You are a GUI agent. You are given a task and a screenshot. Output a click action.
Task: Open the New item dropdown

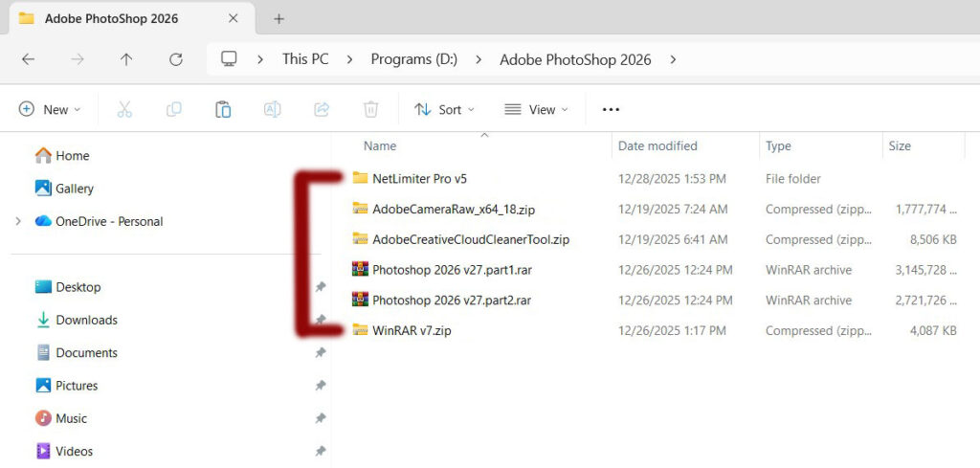click(x=50, y=110)
